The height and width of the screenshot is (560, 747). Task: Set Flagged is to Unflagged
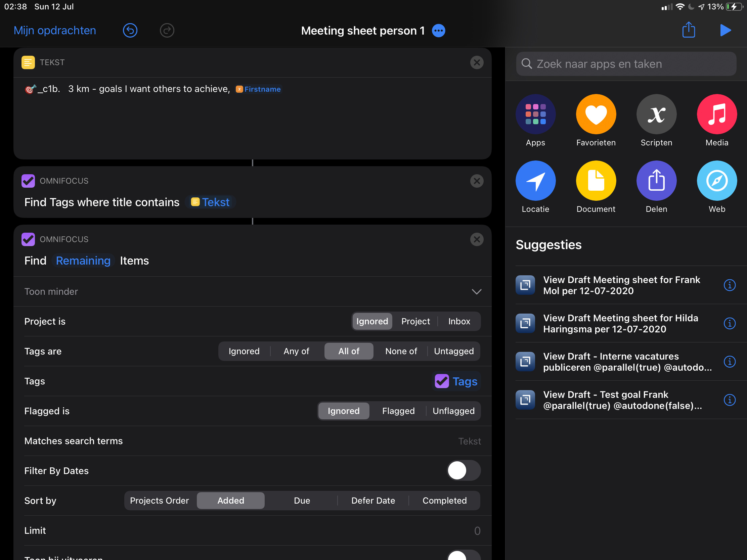(x=453, y=411)
